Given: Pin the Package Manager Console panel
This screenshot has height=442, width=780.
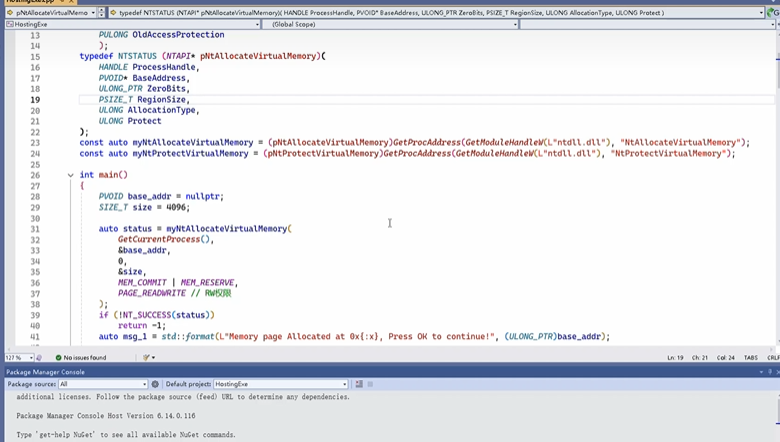Looking at the screenshot, I should pos(770,372).
